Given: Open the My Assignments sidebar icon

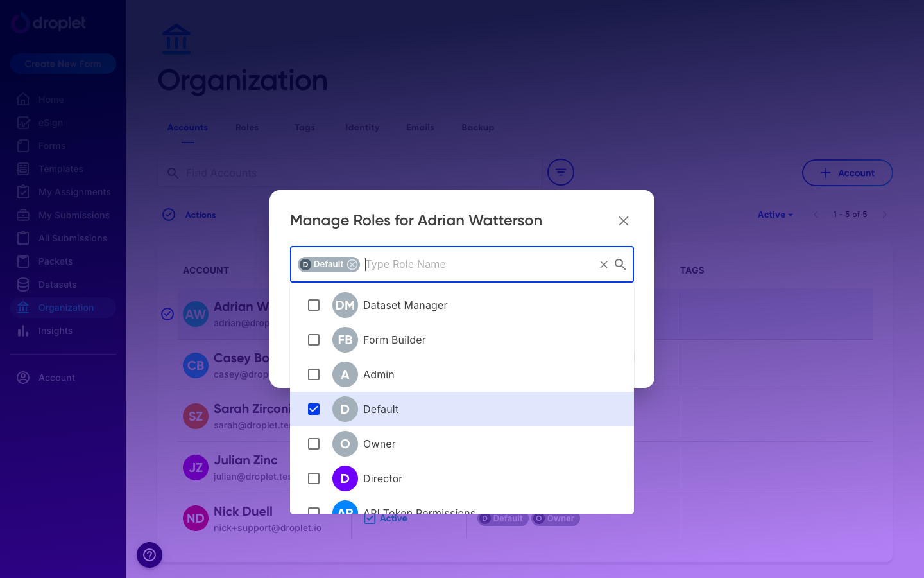Looking at the screenshot, I should pyautogui.click(x=23, y=192).
